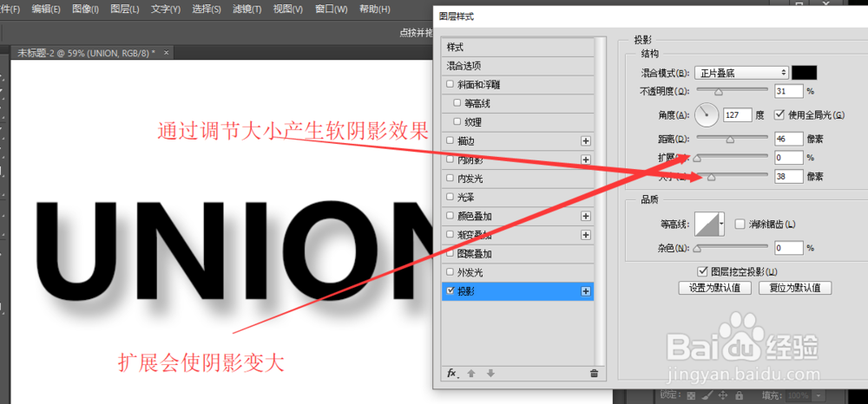
Task: Toggle 使用全局光 checkbox
Action: point(780,115)
